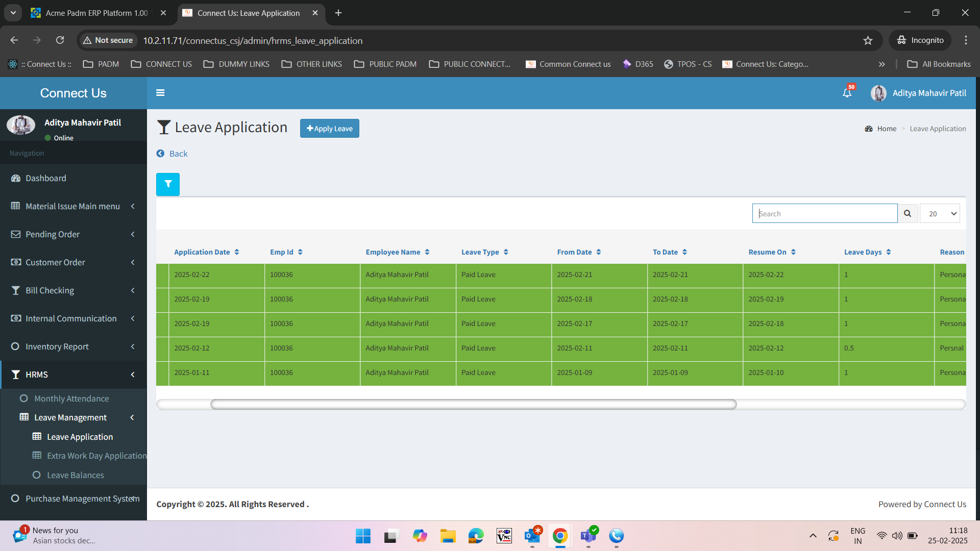Click the teal filter funnel button
The height and width of the screenshot is (551, 980).
(x=168, y=184)
